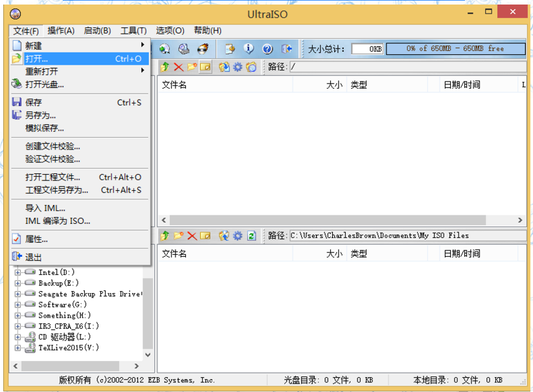Click blue gear icon in image pane toolbar
The width and height of the screenshot is (533, 392).
pos(238,67)
